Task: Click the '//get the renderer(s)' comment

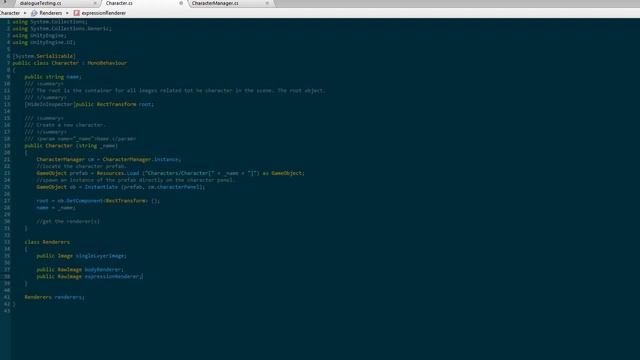Action: (68, 221)
